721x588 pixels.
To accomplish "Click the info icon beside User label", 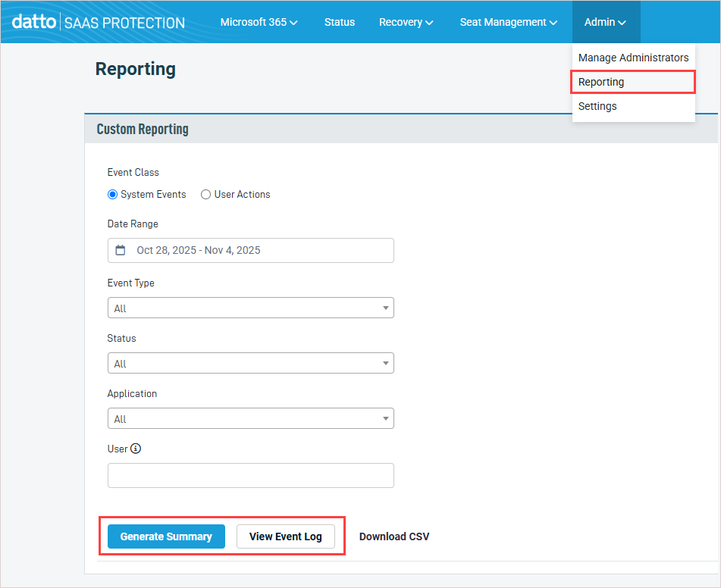I will point(136,449).
